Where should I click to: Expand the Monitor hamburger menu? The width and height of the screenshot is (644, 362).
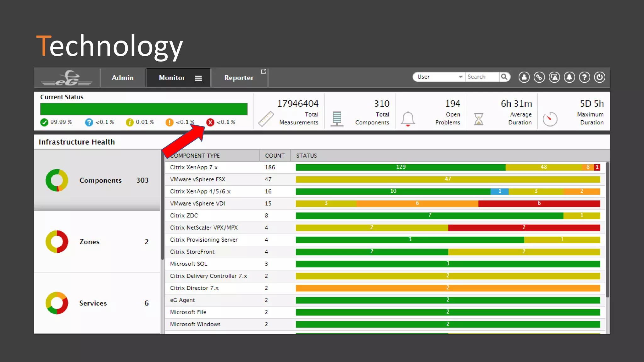pos(198,78)
